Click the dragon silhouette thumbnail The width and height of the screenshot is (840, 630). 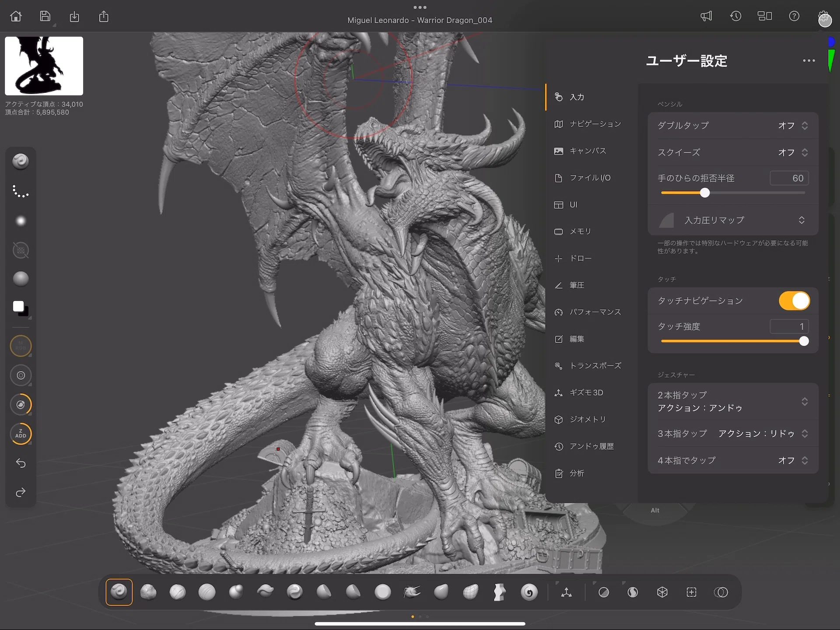[44, 66]
